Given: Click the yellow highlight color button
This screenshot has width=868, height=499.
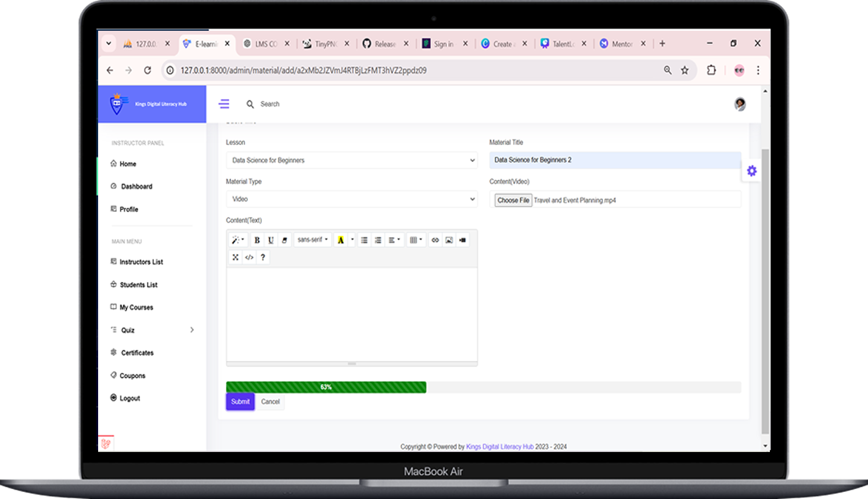Looking at the screenshot, I should coord(341,240).
